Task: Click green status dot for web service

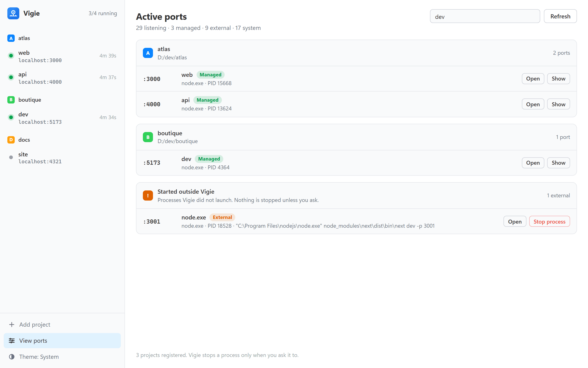Action: coord(11,56)
